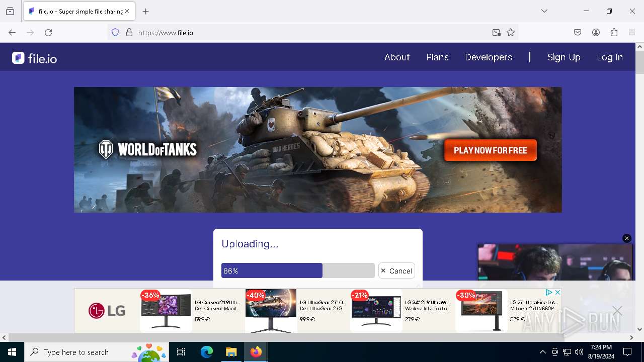Click horizontal scrollbar left arrow
The height and width of the screenshot is (362, 644).
coord(4,337)
